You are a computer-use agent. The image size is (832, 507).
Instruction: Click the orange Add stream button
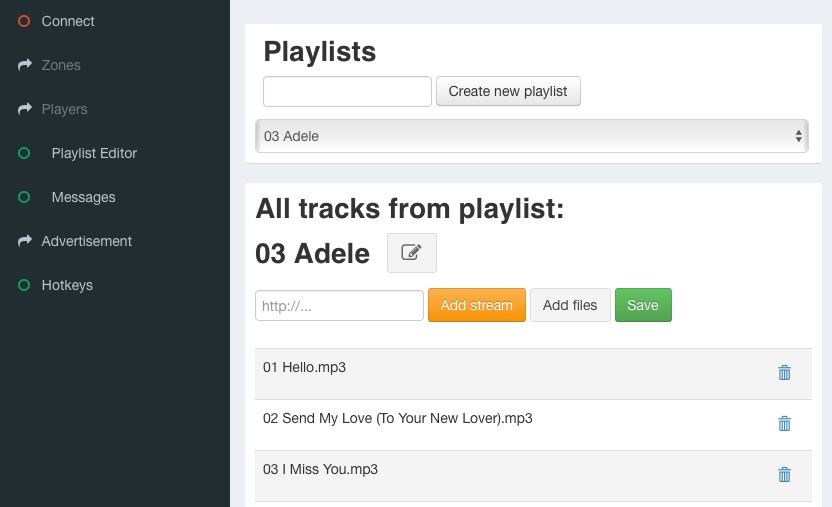click(476, 306)
